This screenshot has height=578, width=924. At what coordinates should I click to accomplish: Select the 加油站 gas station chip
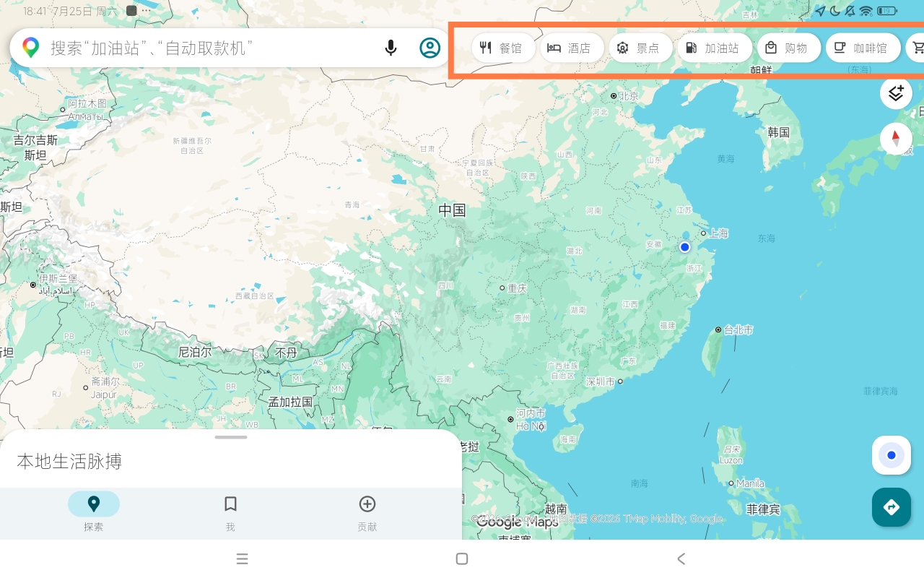point(715,48)
